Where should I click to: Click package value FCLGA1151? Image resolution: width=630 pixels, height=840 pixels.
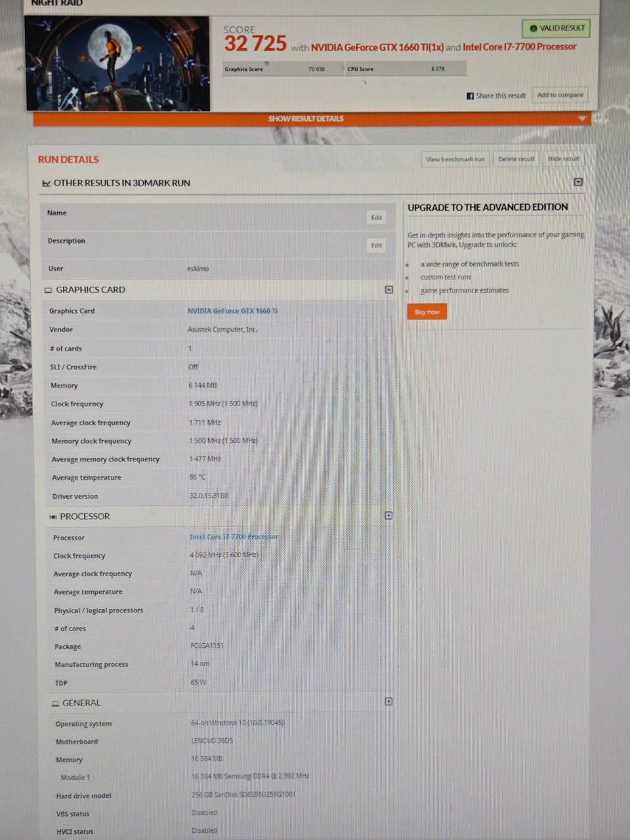pyautogui.click(x=207, y=646)
